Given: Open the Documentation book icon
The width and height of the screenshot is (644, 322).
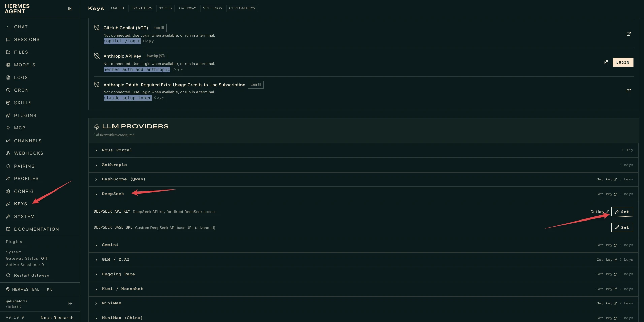Looking at the screenshot, I should [8, 229].
